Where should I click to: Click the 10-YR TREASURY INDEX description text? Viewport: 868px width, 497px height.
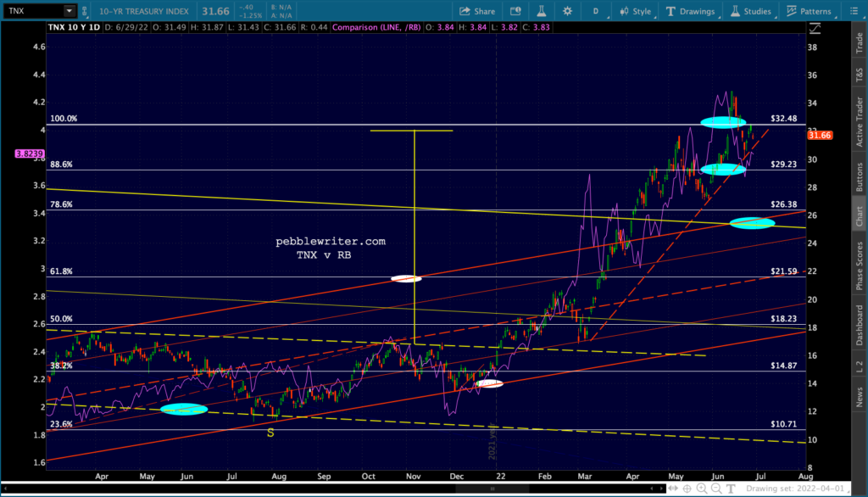pos(144,11)
